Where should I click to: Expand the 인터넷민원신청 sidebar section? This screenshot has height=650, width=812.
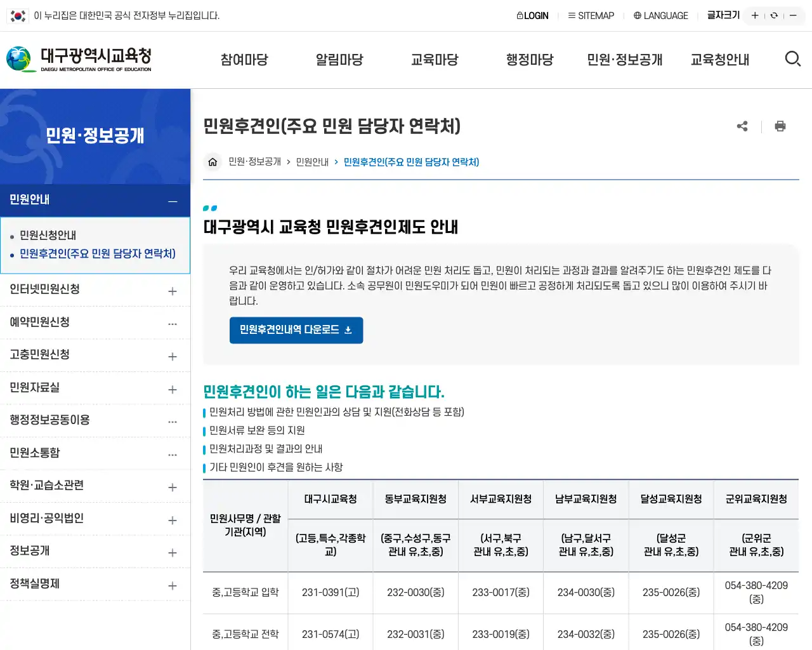[x=172, y=291]
